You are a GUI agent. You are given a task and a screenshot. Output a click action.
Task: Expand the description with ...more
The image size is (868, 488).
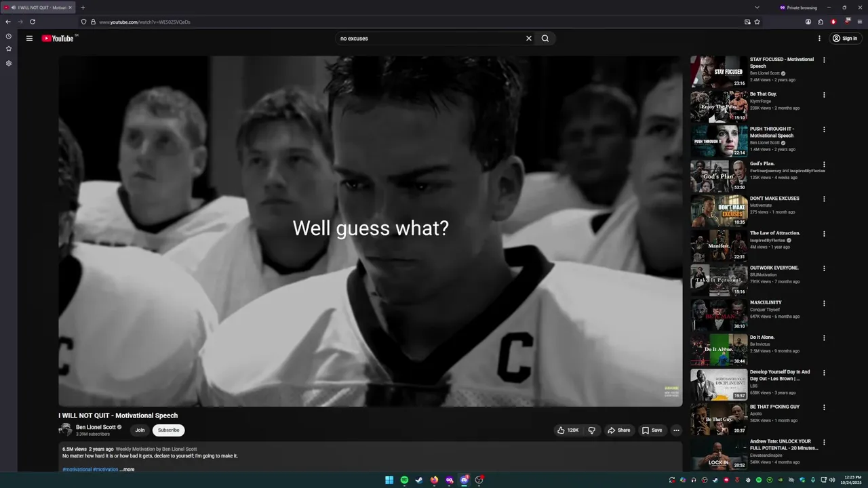coord(127,469)
